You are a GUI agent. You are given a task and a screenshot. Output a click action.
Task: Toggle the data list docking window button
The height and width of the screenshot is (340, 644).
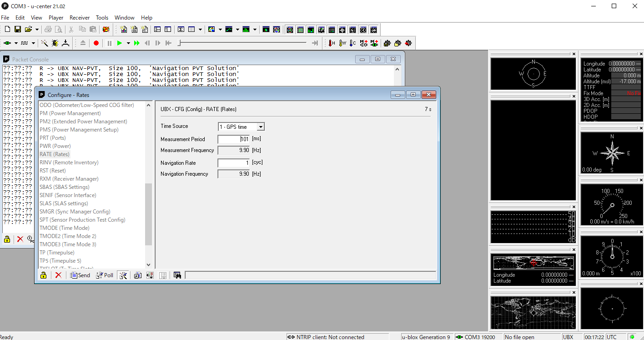[332, 30]
